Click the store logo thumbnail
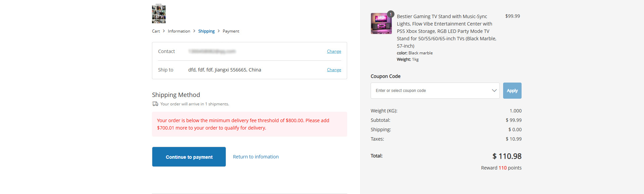The height and width of the screenshot is (194, 644). pos(159,13)
